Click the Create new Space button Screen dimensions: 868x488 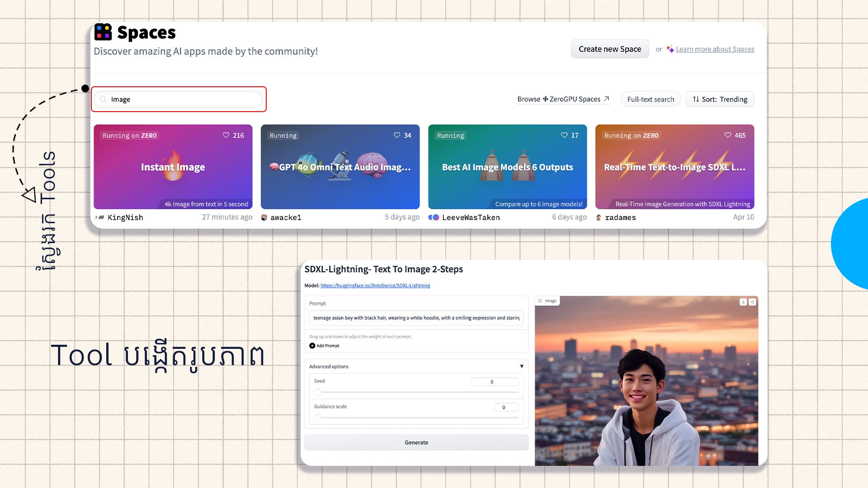[x=610, y=49]
